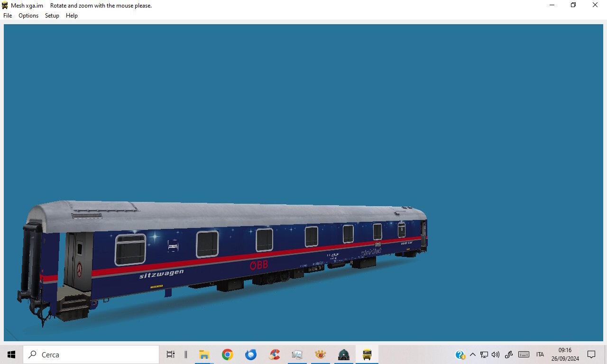
Task: Select the yellow train Mesh viewer taskbar icon
Action: click(x=367, y=355)
